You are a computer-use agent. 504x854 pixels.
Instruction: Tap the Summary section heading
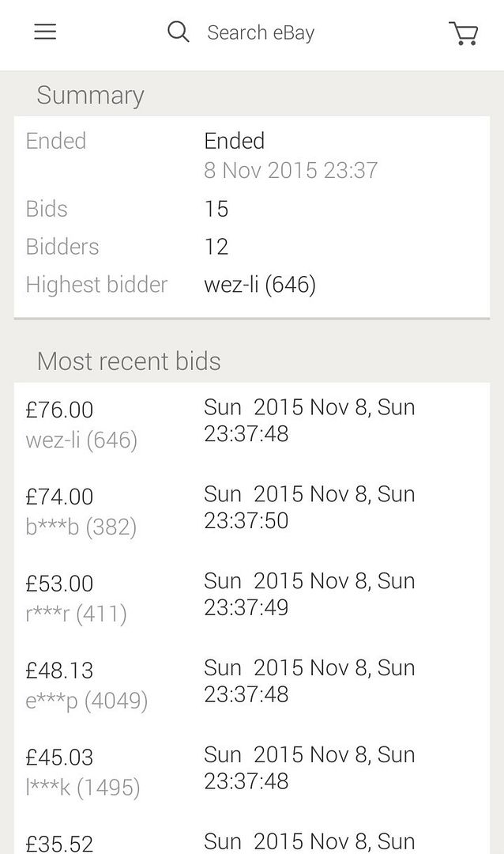tap(90, 96)
